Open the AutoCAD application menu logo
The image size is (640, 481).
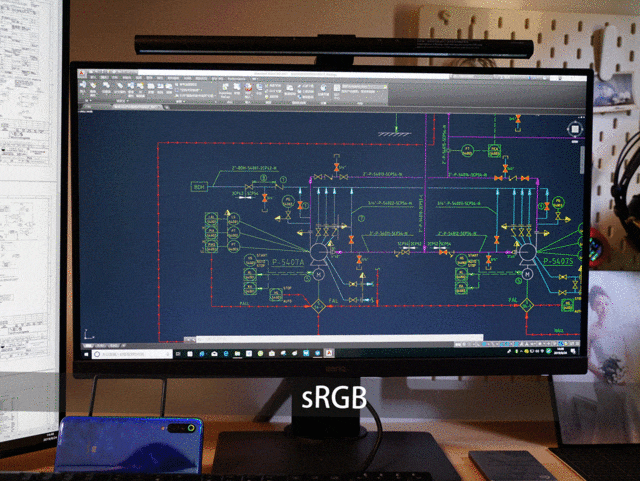(82, 73)
